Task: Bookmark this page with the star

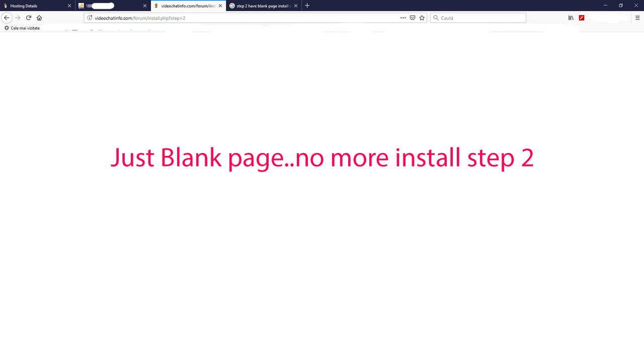Action: click(x=422, y=18)
